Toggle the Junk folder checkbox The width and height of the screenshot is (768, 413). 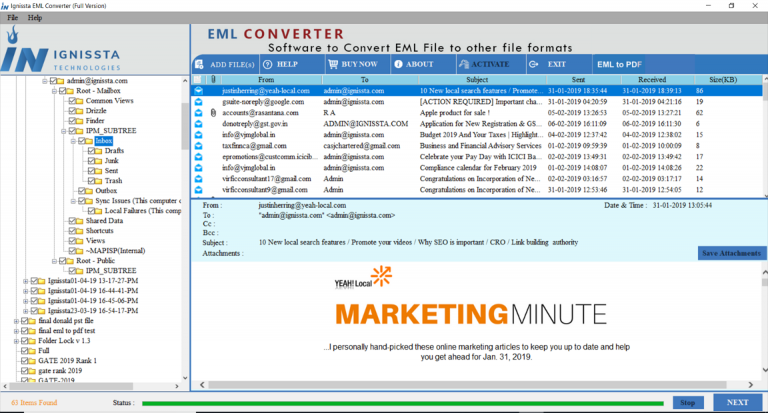[92, 161]
